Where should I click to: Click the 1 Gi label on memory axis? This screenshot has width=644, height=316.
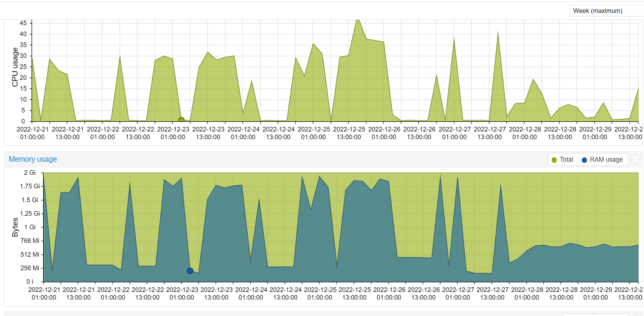click(30, 227)
